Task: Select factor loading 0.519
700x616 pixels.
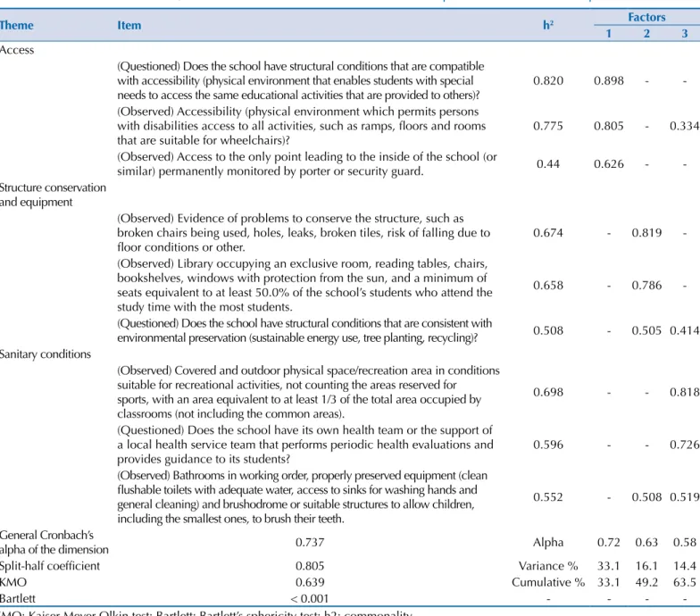Action: coord(684,497)
